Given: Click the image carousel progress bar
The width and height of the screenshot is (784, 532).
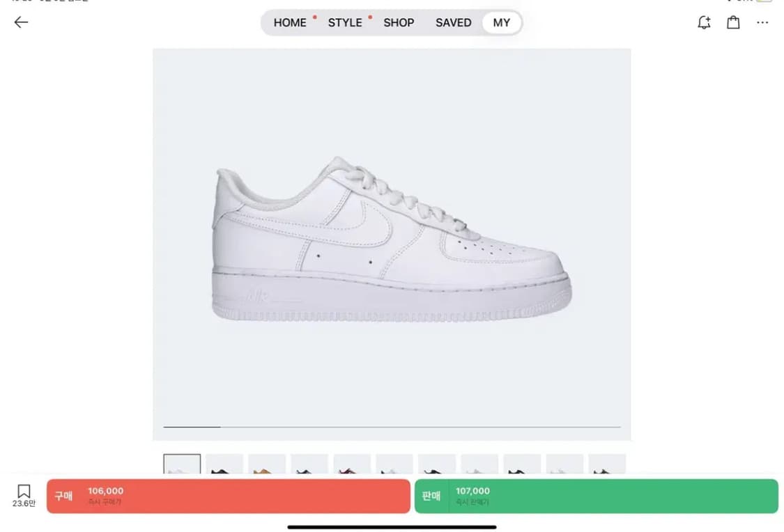Looking at the screenshot, I should [392, 427].
